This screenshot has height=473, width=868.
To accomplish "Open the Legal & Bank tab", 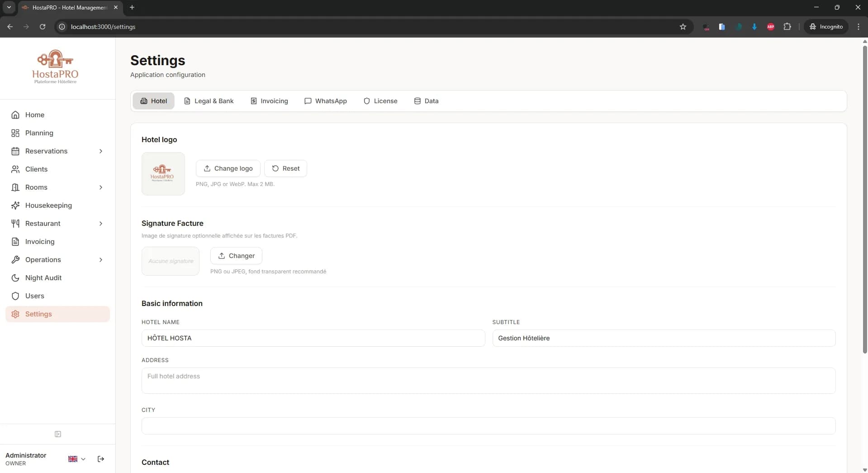I will point(209,101).
